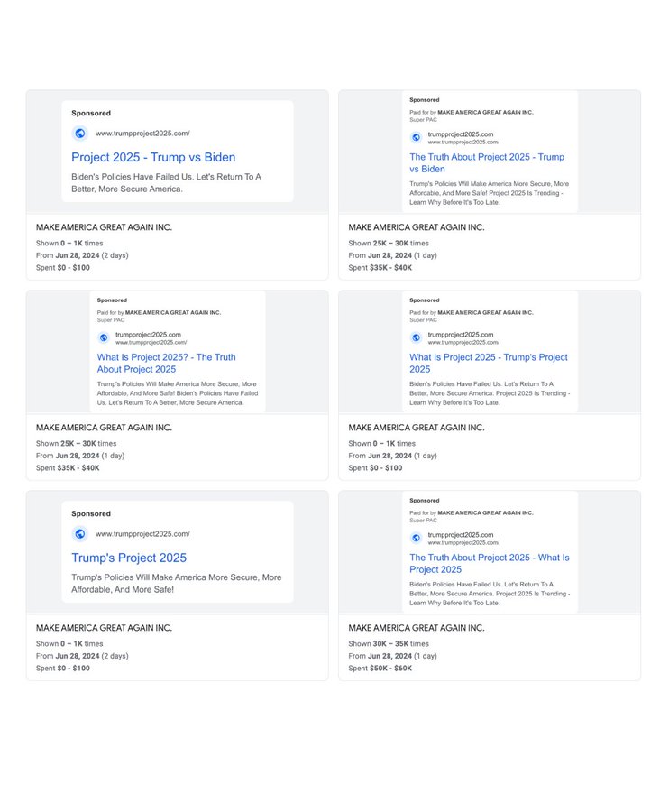Click 'Paid for by' line in 'What Is Project 2025 - Trump's Project' ad
Screen dimensions: 669x812
tap(472, 312)
